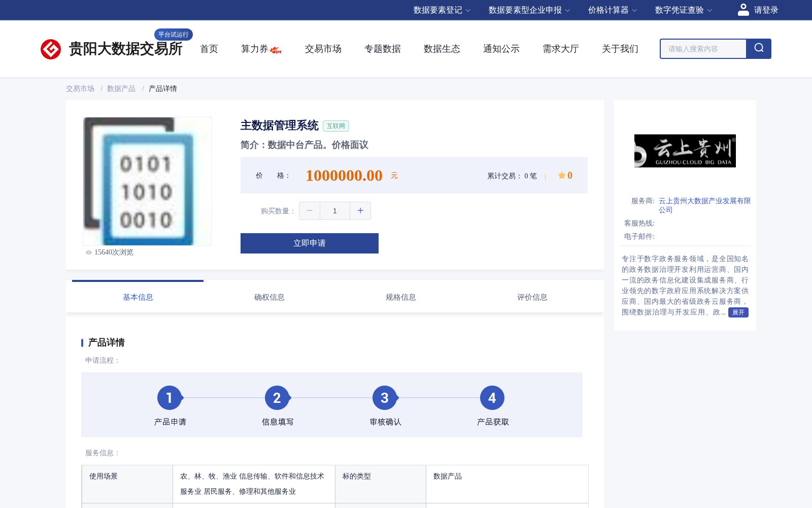Open 专题数据 navigation item
This screenshot has width=812, height=508.
pos(383,49)
